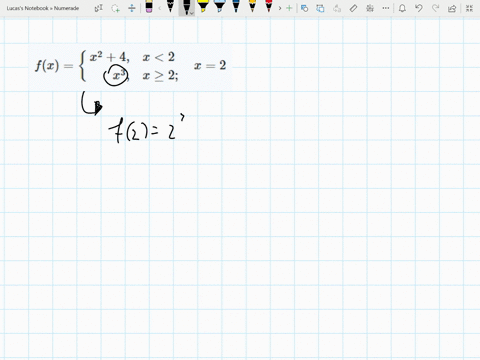Screen dimensions: 480x360
Task: Select the yellow highlighter
Action: tap(203, 6)
